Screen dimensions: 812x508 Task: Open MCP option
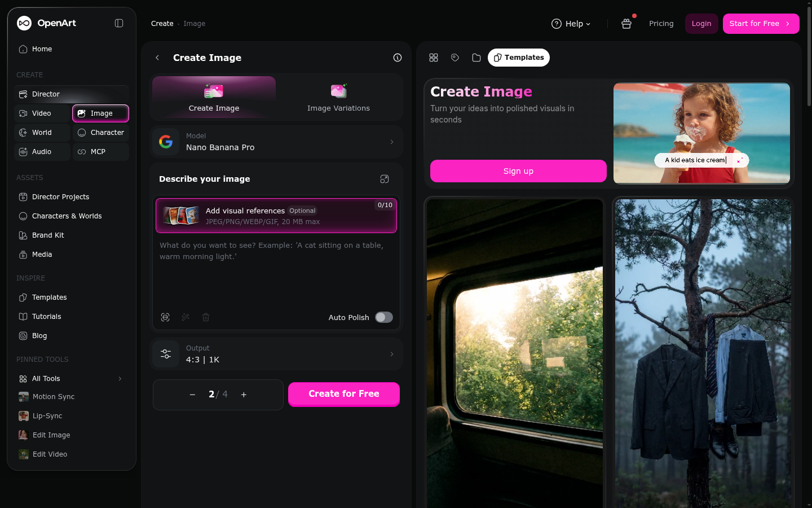click(101, 152)
